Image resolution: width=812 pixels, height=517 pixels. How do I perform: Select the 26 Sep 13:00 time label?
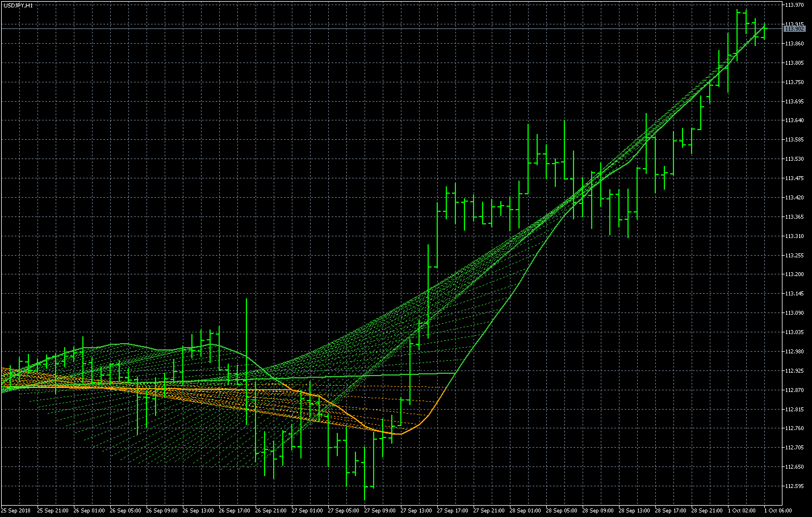click(x=198, y=511)
